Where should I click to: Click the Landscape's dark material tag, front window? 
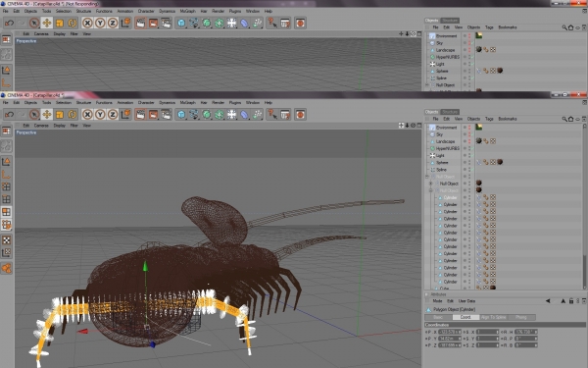pos(479,140)
